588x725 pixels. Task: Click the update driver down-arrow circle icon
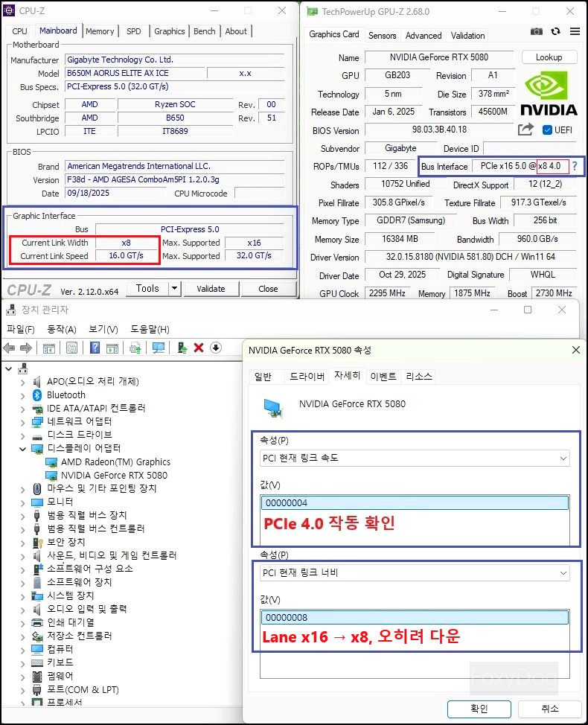(216, 348)
